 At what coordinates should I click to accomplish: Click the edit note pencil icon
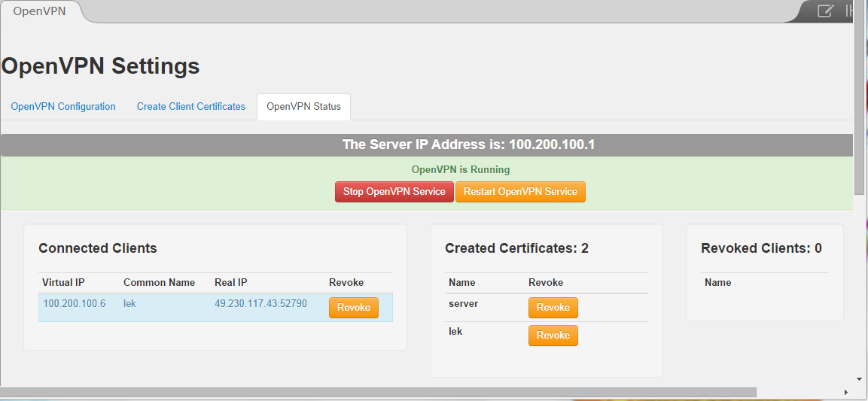coord(825,11)
